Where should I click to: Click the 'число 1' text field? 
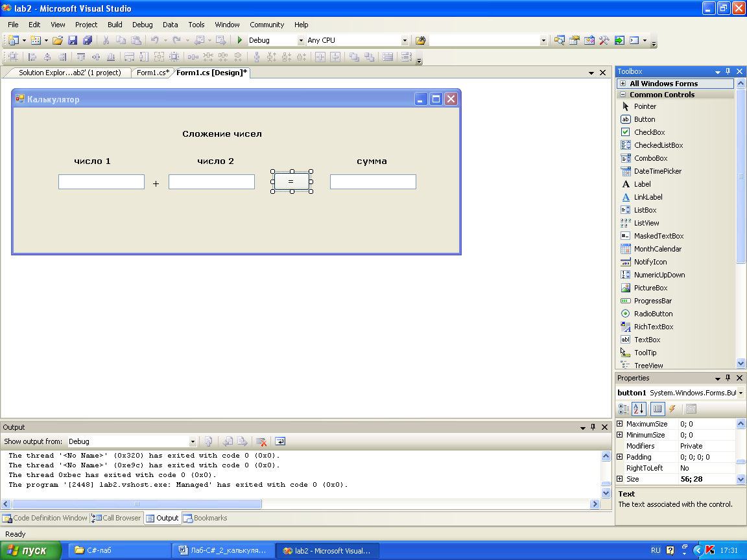(101, 182)
